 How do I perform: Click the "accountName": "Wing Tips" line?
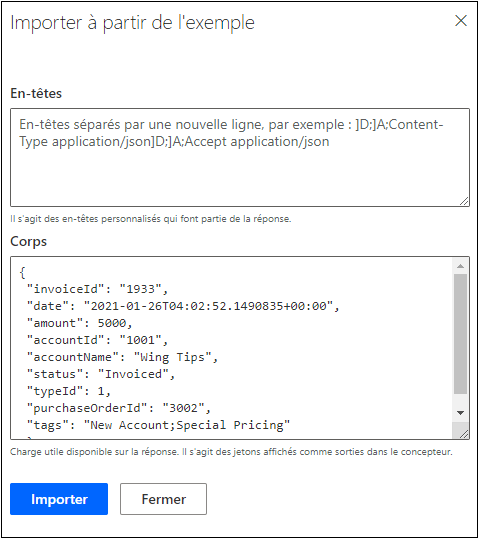coord(122,357)
